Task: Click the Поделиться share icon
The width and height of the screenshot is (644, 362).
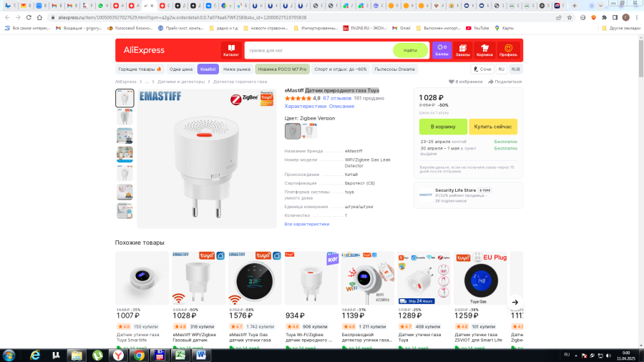Action: [490, 82]
